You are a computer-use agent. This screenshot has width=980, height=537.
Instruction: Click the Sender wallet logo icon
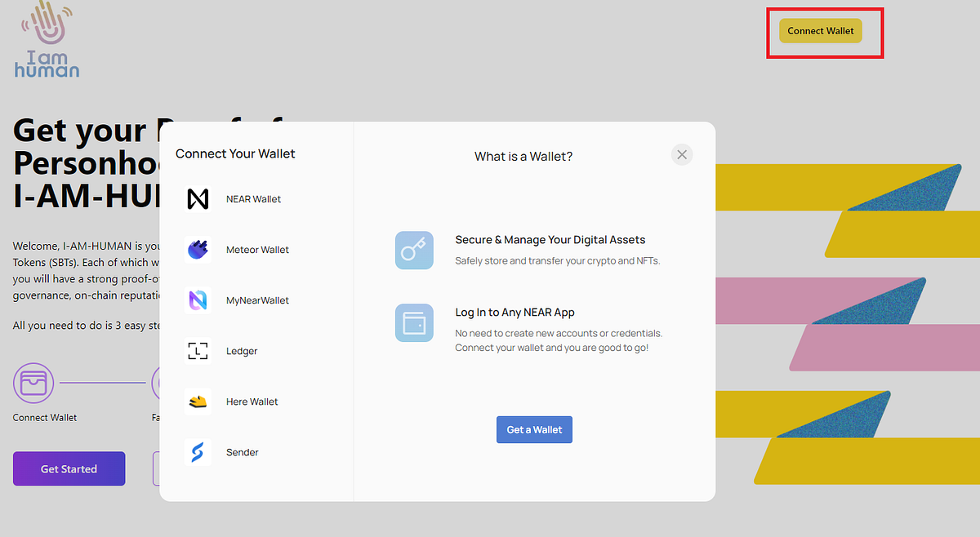point(198,452)
